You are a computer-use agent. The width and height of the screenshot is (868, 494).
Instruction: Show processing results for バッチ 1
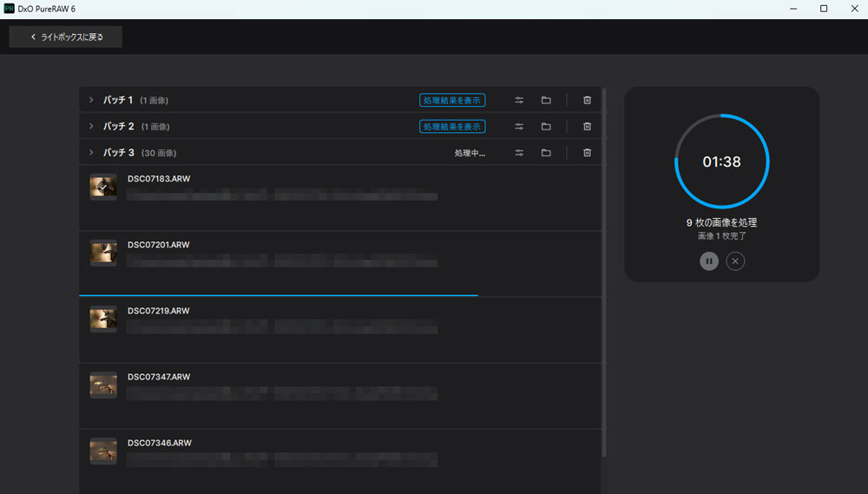452,101
